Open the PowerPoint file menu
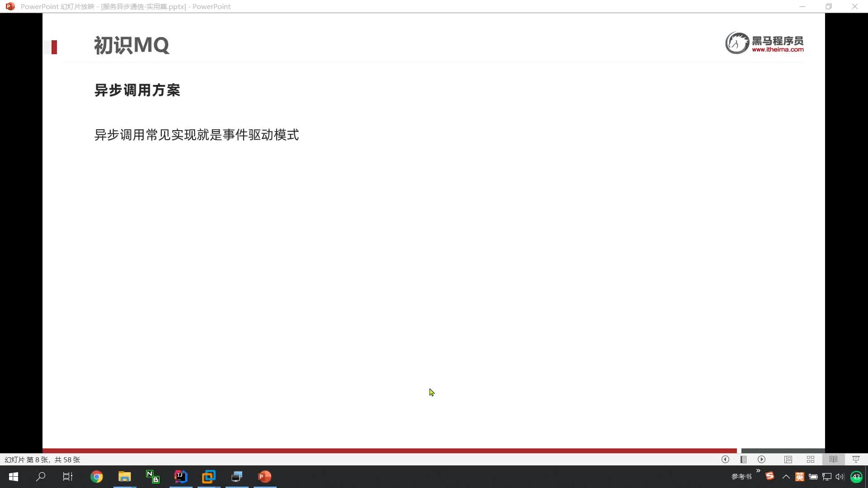Image resolution: width=868 pixels, height=488 pixels. pos(9,6)
